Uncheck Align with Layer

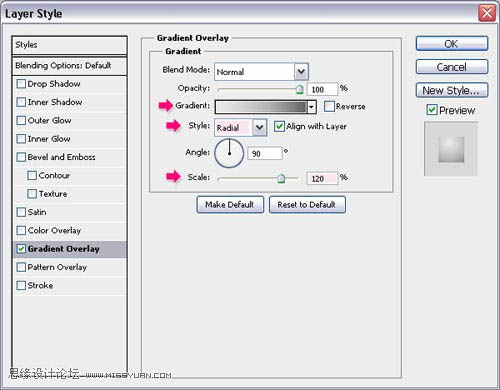[x=279, y=126]
